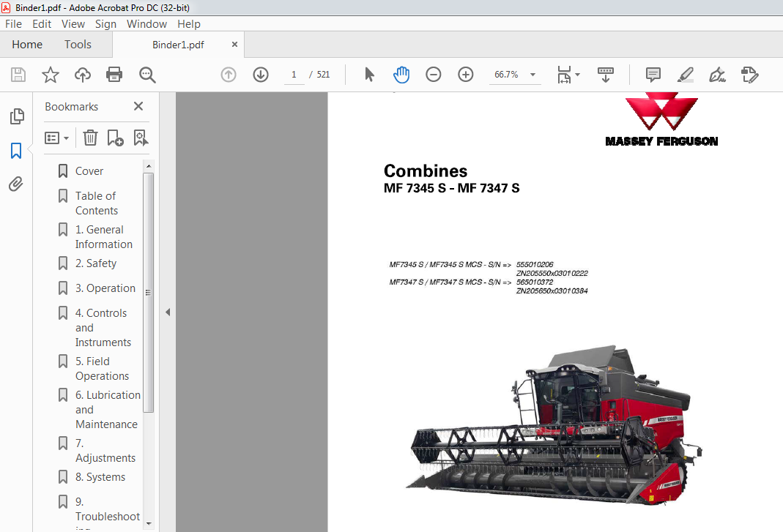This screenshot has width=783, height=532.
Task: Open 4. Controls and Instruments bookmark
Action: (x=103, y=327)
